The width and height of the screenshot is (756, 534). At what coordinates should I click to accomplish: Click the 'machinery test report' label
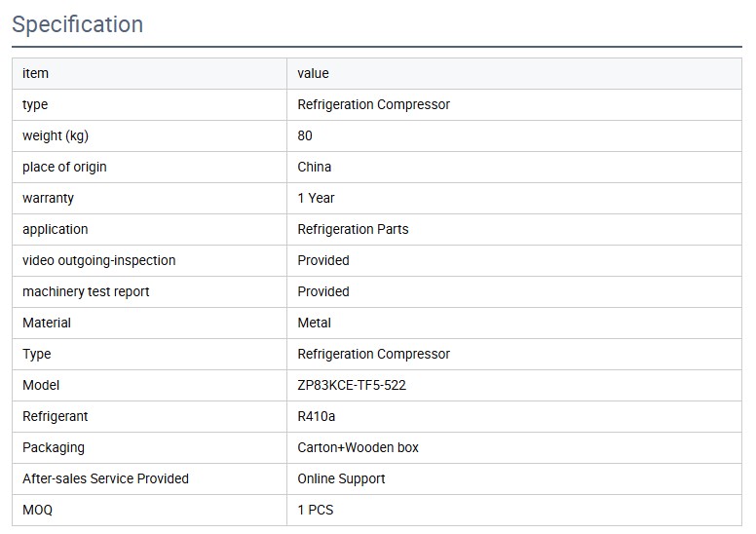coord(86,291)
